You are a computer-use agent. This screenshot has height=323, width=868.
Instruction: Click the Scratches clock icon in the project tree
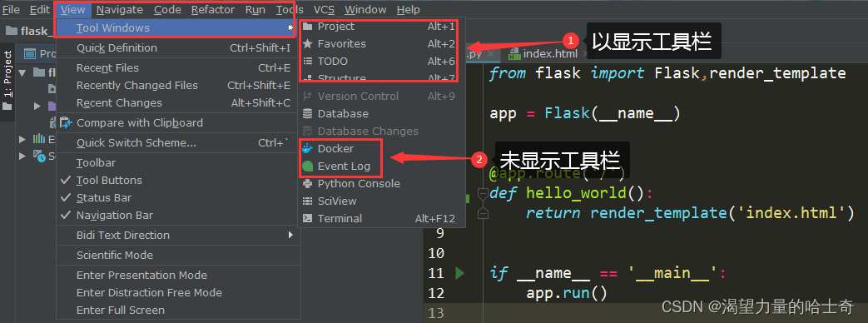[39, 157]
